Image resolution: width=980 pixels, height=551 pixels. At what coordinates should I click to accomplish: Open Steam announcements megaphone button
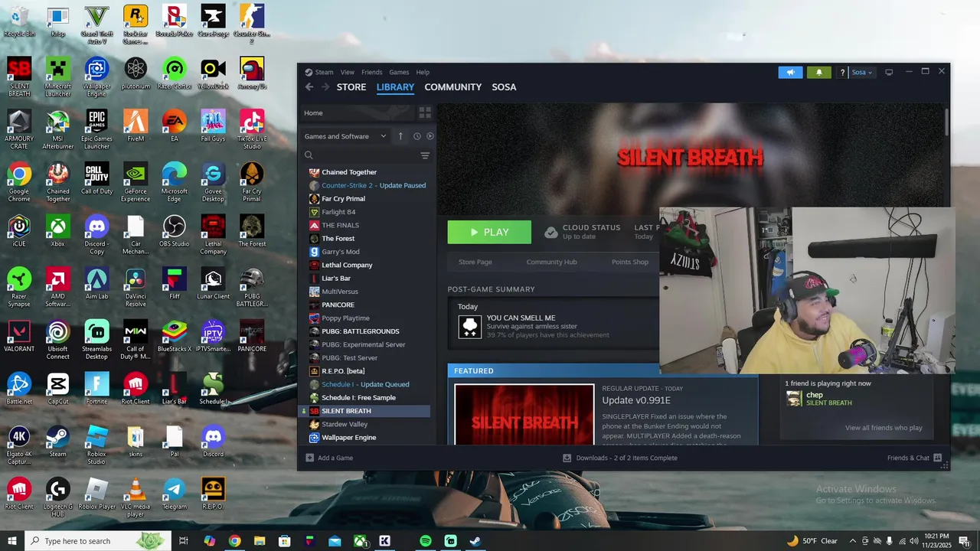click(x=791, y=72)
